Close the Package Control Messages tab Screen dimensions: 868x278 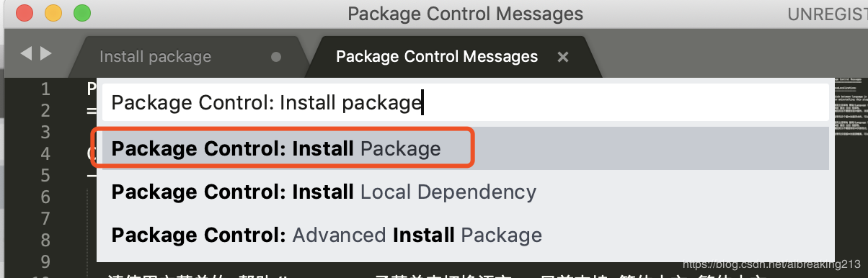563,57
